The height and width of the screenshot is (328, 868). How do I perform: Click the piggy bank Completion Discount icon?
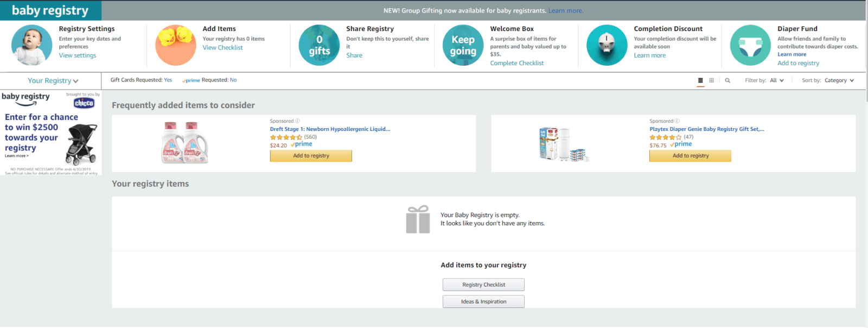click(x=607, y=45)
